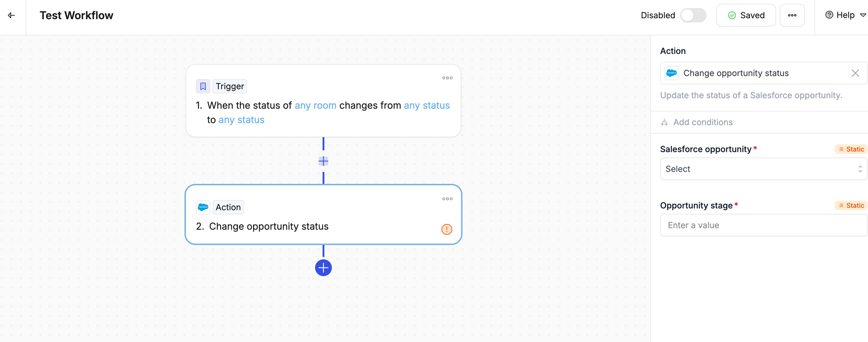Toggle the Disabled workflow switch
868x342 pixels.
[x=693, y=15]
